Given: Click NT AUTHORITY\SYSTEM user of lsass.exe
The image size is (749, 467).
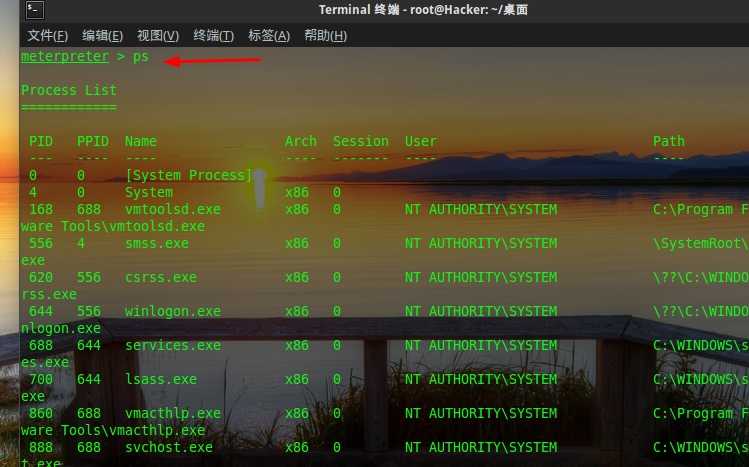Looking at the screenshot, I should 481,379.
